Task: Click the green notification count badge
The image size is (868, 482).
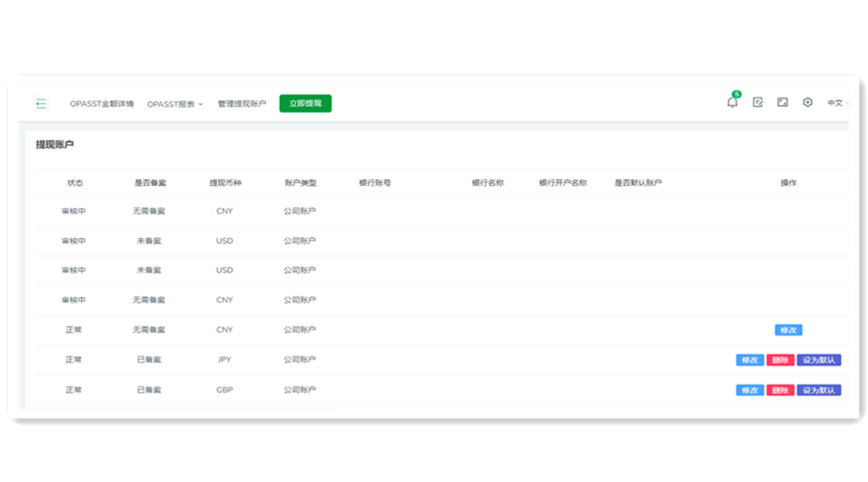Action: pos(736,94)
